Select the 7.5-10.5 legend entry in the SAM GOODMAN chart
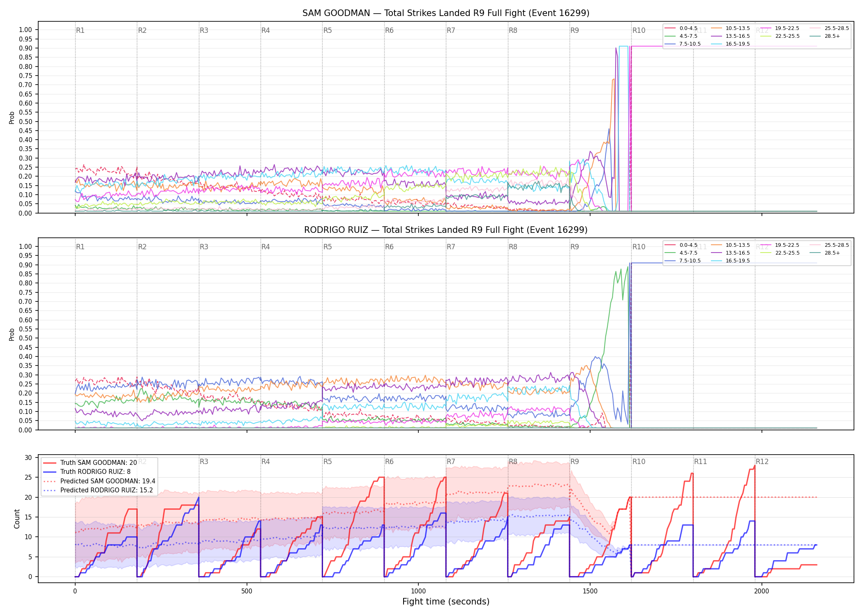863x616 pixels. pyautogui.click(x=683, y=44)
